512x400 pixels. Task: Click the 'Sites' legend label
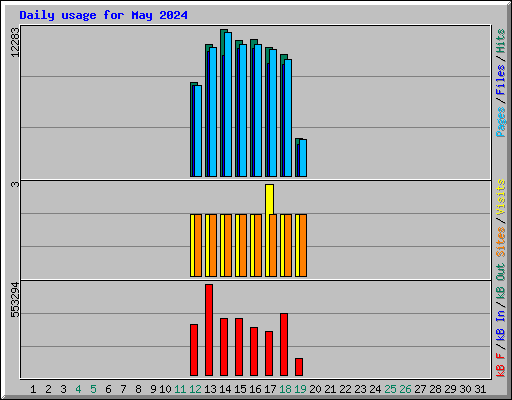[500, 242]
